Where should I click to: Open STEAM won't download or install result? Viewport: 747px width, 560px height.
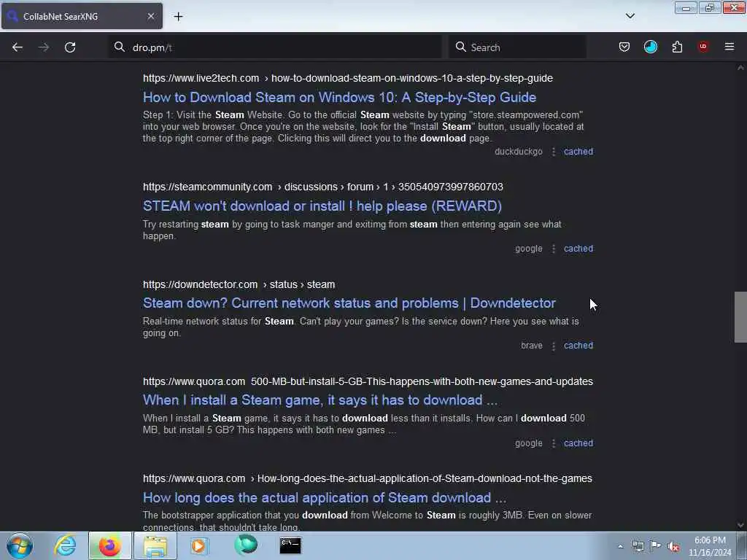click(322, 206)
